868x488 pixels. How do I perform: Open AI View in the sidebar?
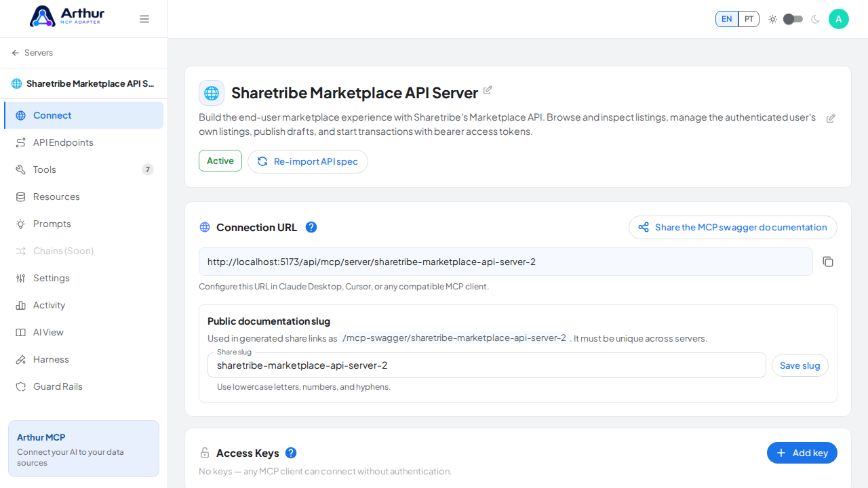pos(83,332)
